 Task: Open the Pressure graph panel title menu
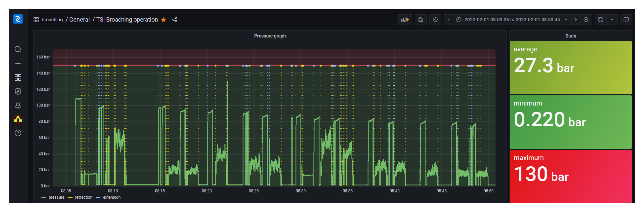(269, 36)
